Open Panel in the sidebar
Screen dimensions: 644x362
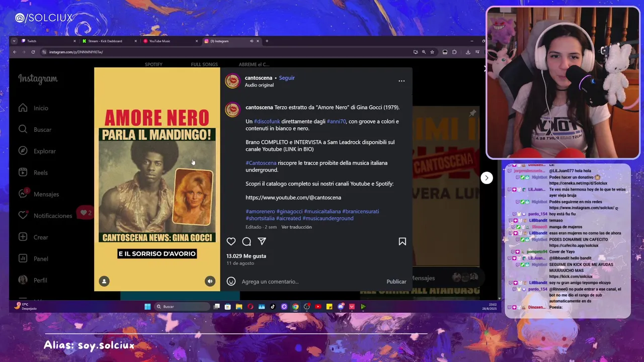point(33,259)
